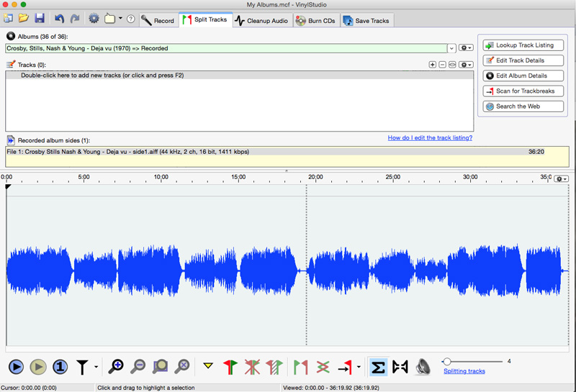
Task: Toggle the Sigma waveform view button
Action: click(377, 367)
